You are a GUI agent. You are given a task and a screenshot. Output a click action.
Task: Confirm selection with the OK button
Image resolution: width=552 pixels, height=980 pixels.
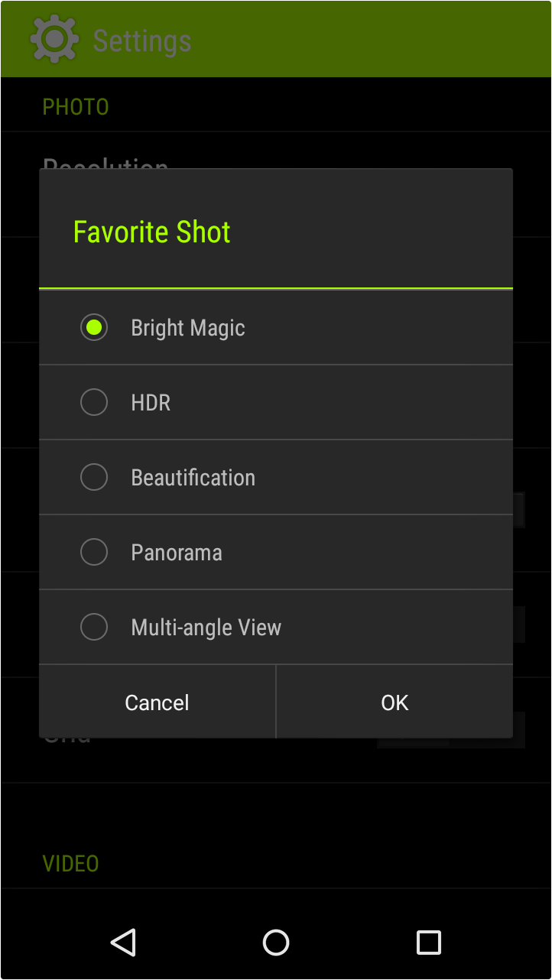(x=395, y=703)
